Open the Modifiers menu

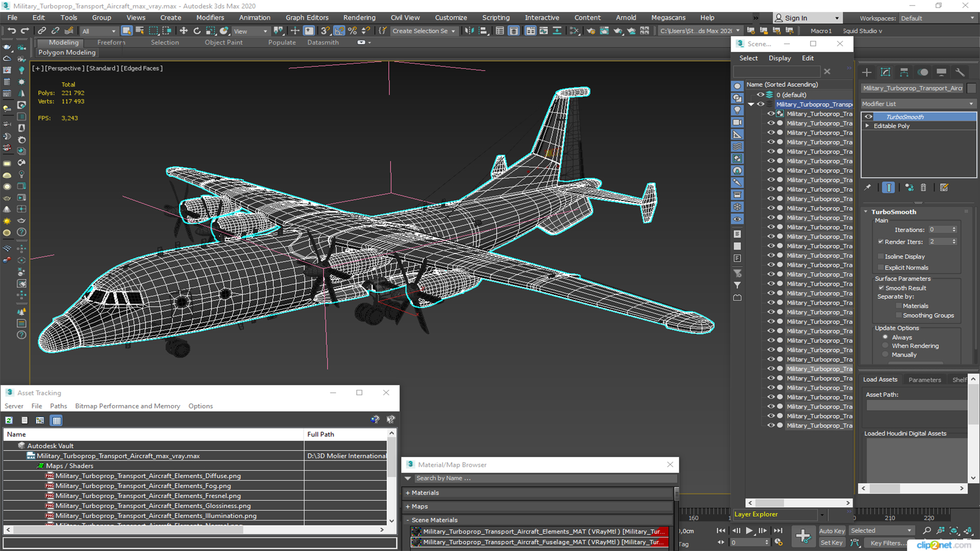pyautogui.click(x=210, y=17)
